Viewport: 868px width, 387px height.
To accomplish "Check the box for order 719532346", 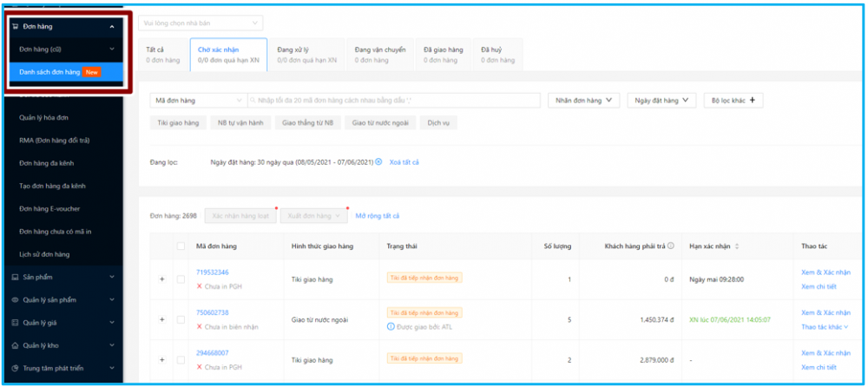I will pyautogui.click(x=181, y=279).
